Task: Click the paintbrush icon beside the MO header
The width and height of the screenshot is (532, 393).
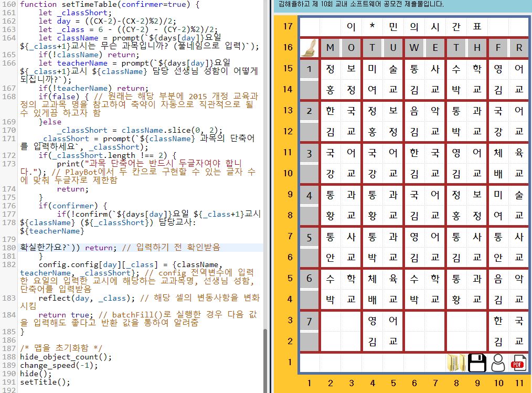Action: pyautogui.click(x=310, y=48)
